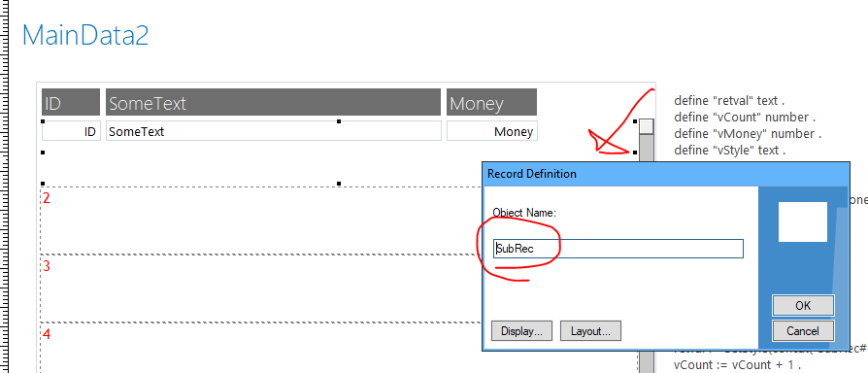Focus the Object Name field containing SubRec
Screen dimensions: 868x373
point(618,249)
